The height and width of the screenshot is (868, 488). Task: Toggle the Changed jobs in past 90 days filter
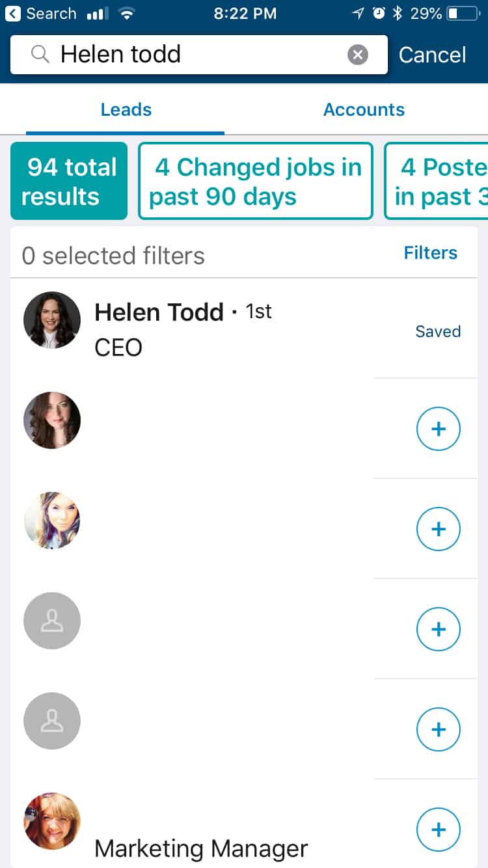click(x=255, y=181)
